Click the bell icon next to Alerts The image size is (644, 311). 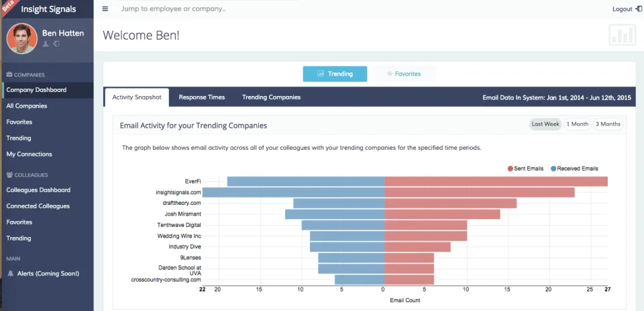click(x=10, y=273)
